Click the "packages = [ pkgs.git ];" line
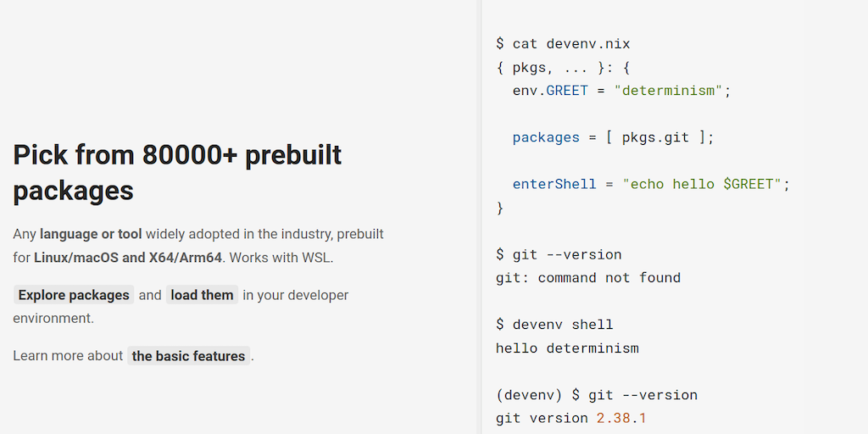This screenshot has height=434, width=868. [x=613, y=137]
